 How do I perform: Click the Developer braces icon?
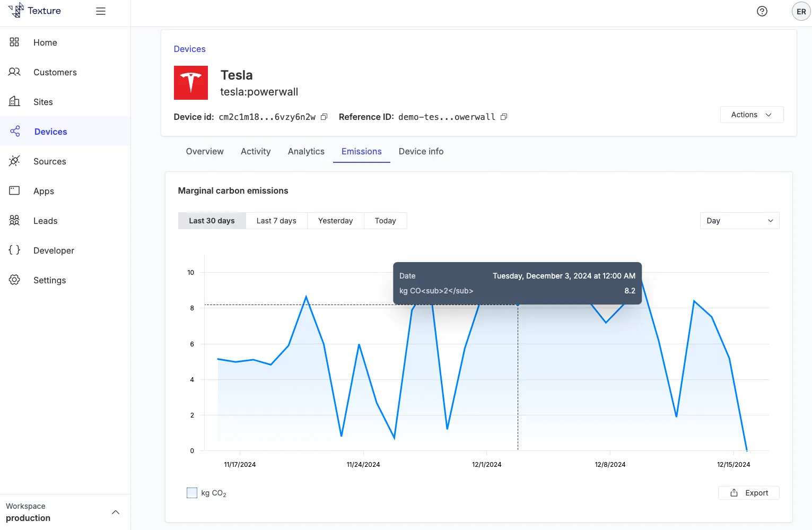14,250
